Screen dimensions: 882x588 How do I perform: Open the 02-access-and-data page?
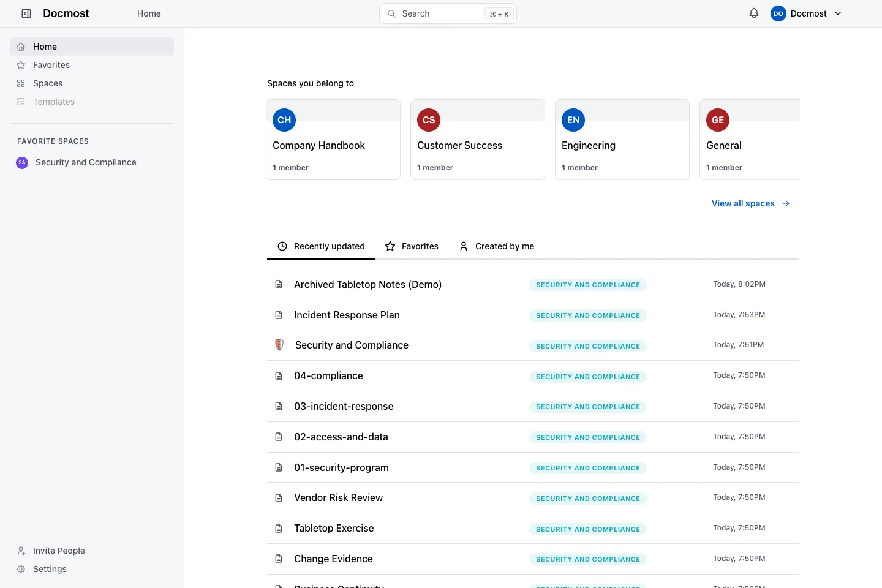341,437
